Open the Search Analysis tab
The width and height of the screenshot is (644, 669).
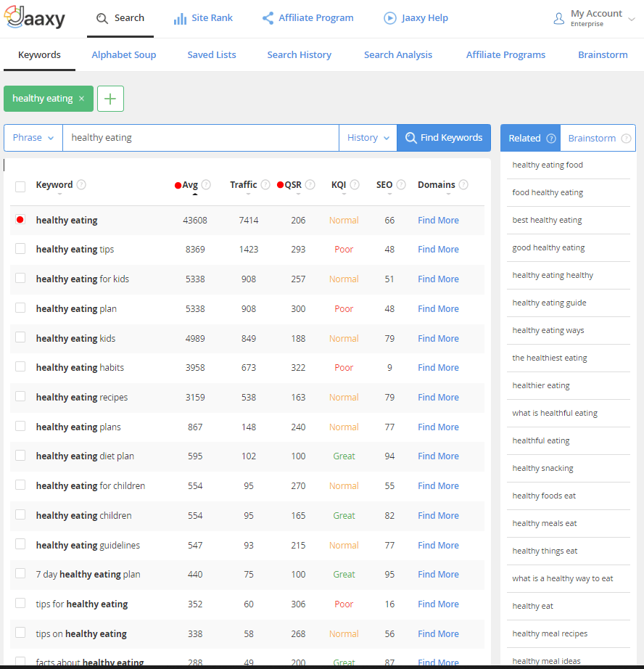[x=398, y=55]
